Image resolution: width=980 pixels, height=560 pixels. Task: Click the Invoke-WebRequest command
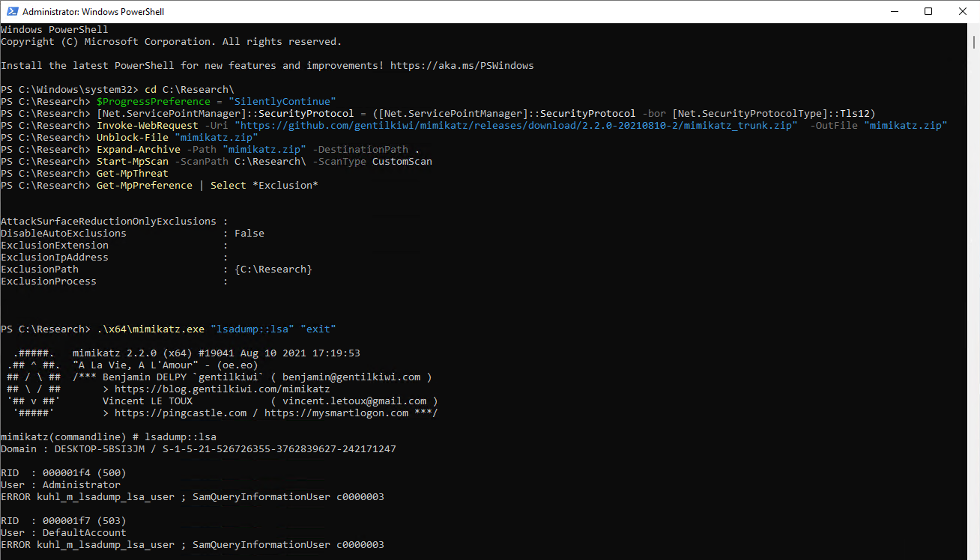click(x=148, y=126)
